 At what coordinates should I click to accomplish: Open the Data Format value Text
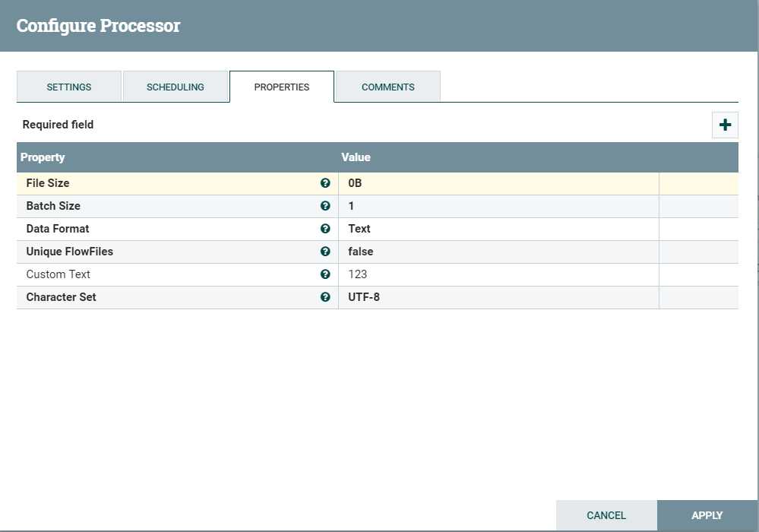click(x=498, y=229)
